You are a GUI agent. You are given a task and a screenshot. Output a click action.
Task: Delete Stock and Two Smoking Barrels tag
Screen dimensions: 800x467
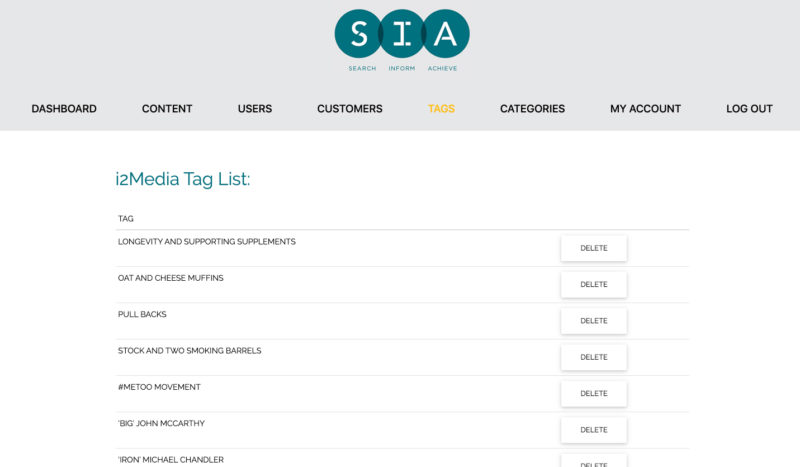pos(593,357)
